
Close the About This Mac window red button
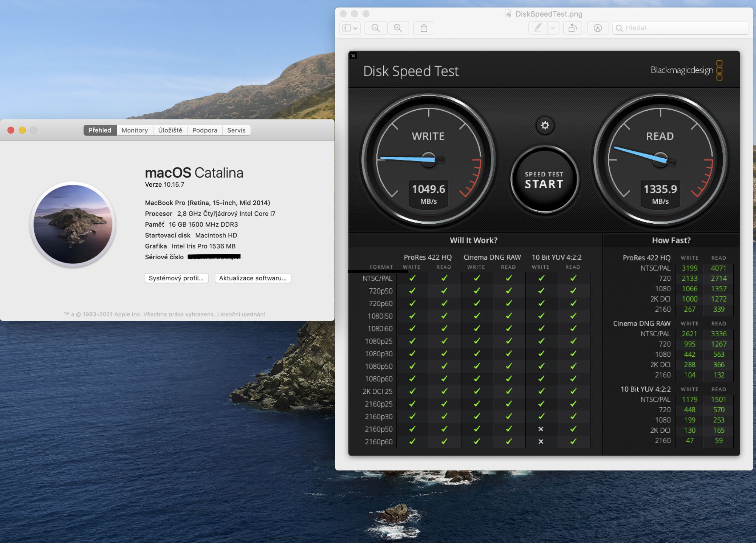[11, 130]
